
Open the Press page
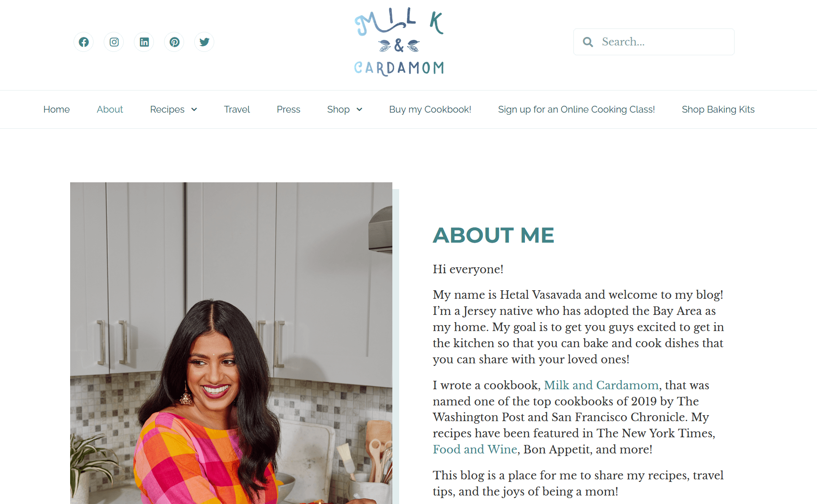tap(288, 110)
